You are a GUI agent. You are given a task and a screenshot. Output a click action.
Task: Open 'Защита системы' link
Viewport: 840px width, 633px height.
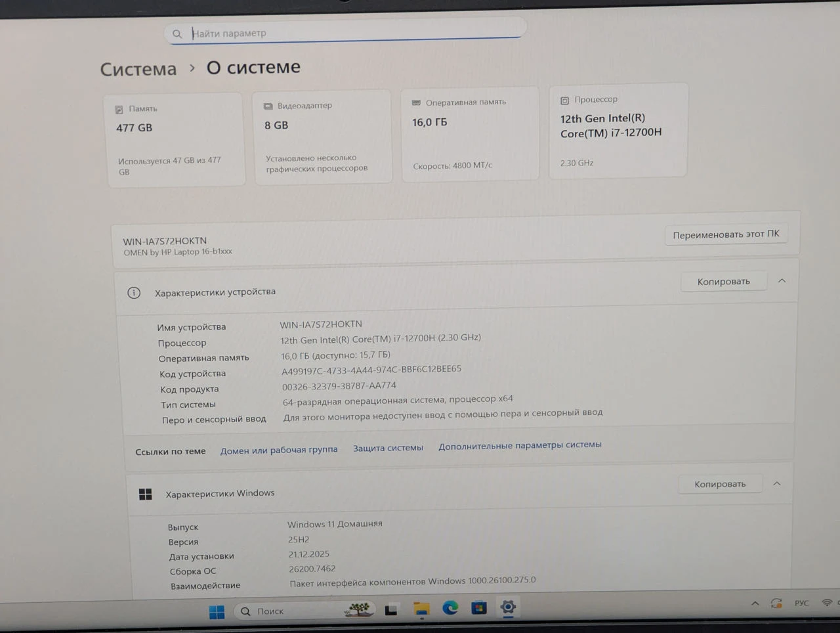[388, 448]
